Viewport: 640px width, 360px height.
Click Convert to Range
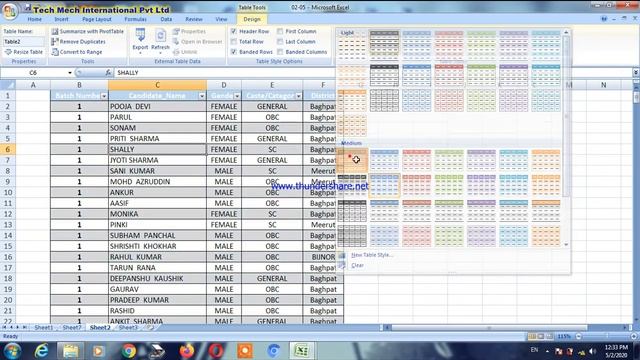(x=77, y=52)
